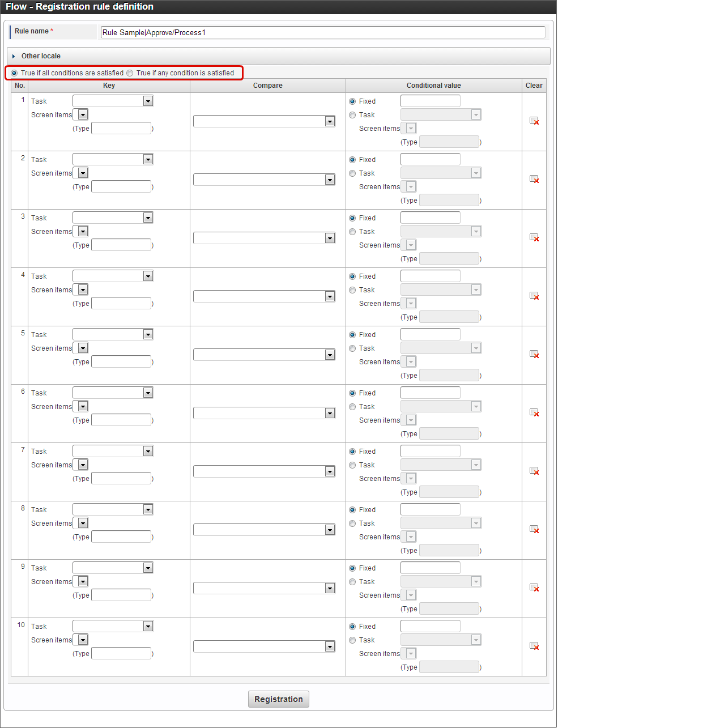Viewport: 703px width, 728px height.
Task: Clear condition row 3
Action: 534,237
